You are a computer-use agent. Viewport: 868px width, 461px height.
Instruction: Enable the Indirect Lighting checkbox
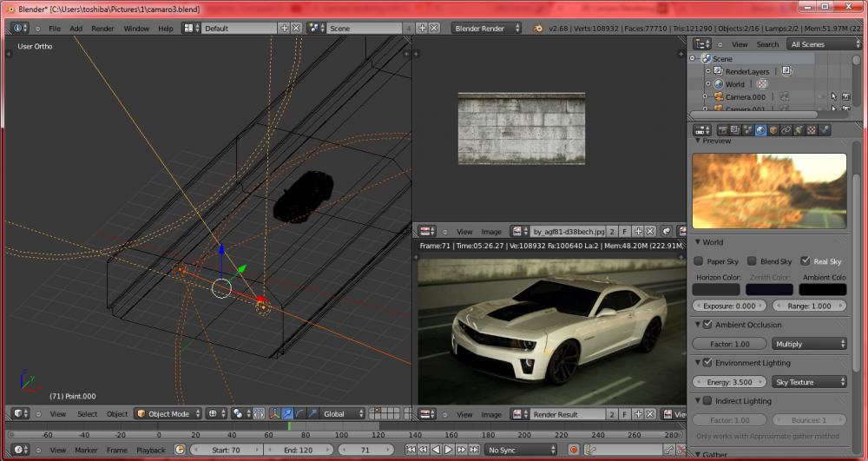point(707,400)
